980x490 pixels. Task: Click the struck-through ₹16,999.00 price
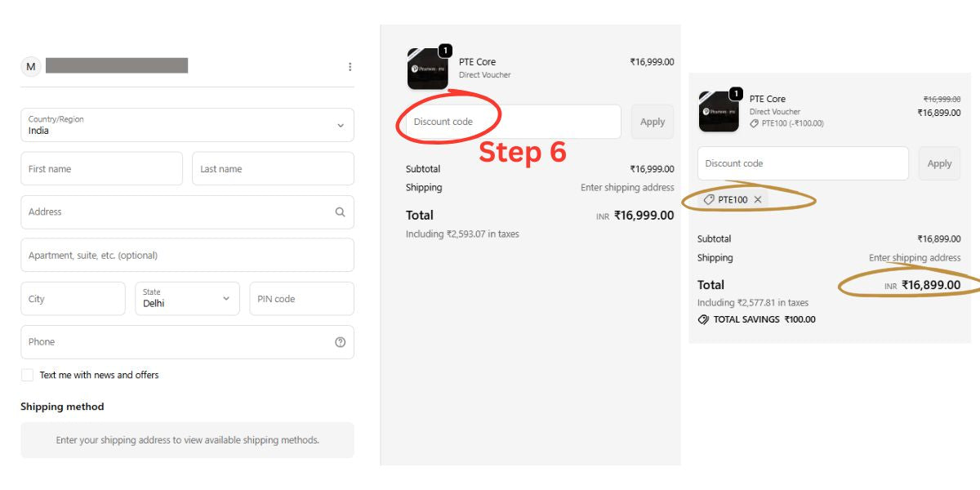click(x=942, y=99)
